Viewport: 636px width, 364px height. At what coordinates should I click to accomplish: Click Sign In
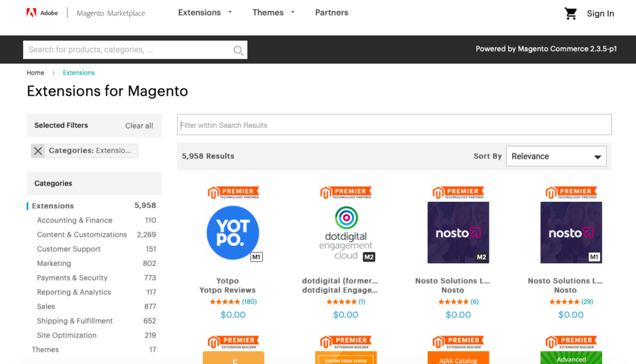[601, 14]
